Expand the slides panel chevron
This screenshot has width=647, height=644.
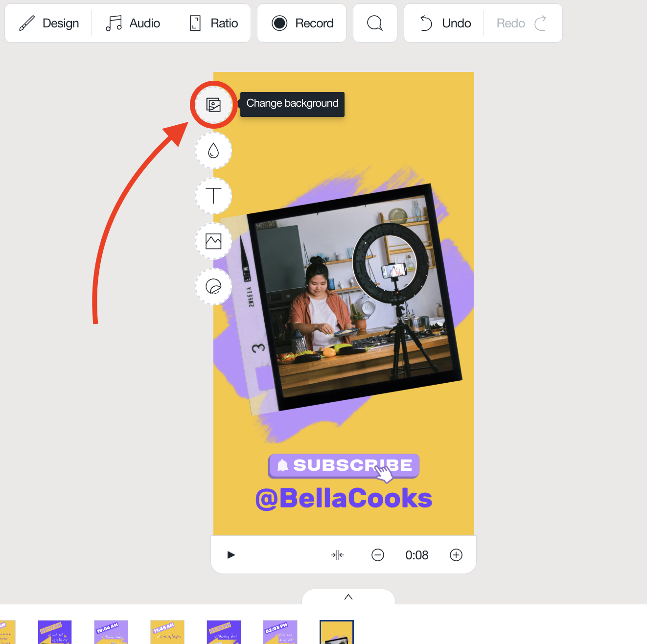point(348,597)
